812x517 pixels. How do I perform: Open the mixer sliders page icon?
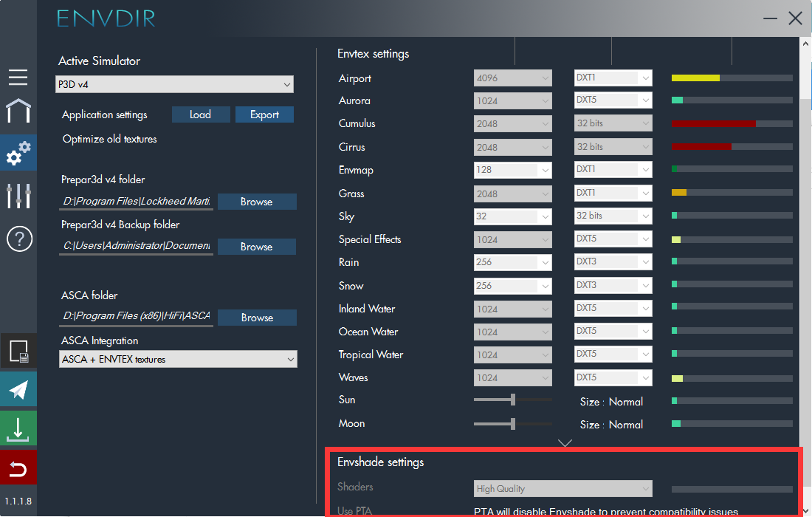pos(18,196)
